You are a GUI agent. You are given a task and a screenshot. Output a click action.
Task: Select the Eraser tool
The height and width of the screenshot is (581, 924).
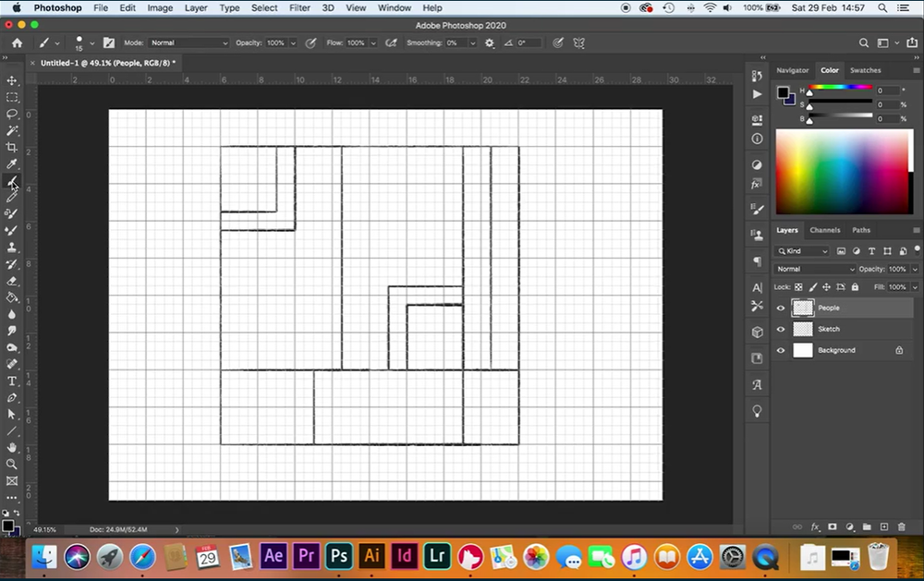12,281
